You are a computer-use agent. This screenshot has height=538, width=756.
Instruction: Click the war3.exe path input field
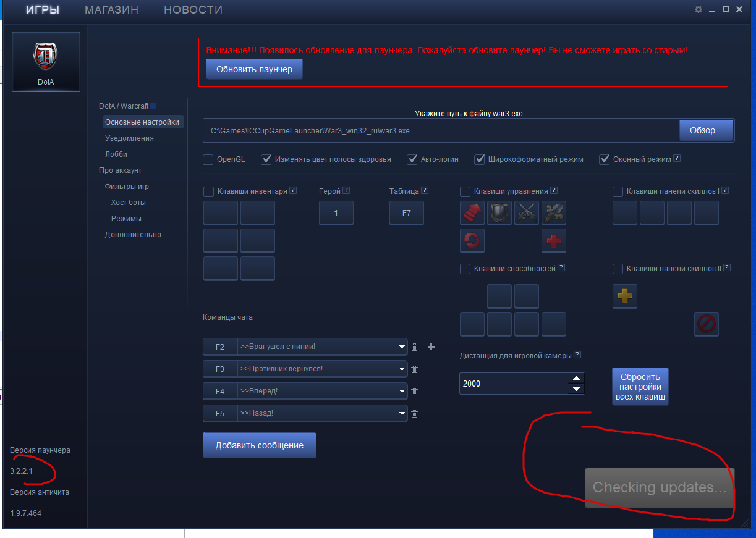pos(441,131)
